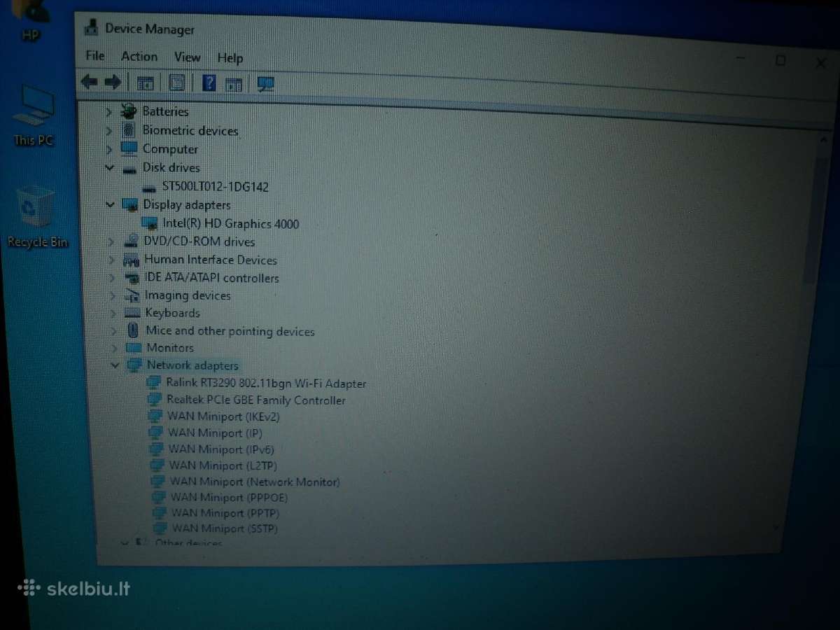Maximize the Device Manager window
This screenshot has height=630, width=840.
point(780,61)
